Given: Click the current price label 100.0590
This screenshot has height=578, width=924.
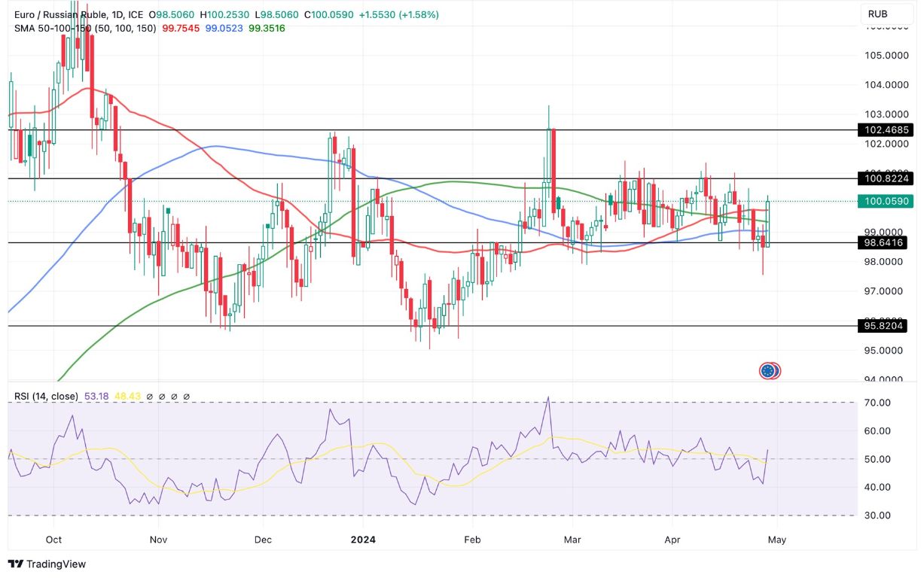Looking at the screenshot, I should coord(884,201).
